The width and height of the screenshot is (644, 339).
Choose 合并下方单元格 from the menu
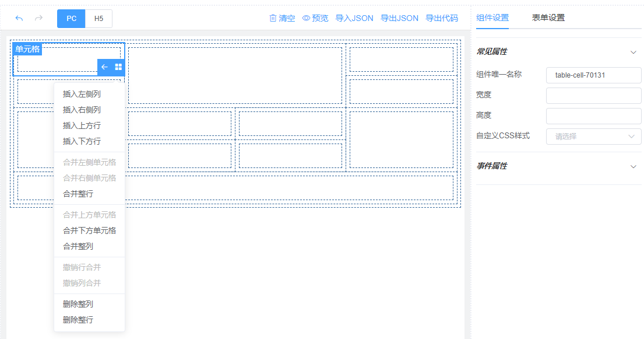pos(89,230)
